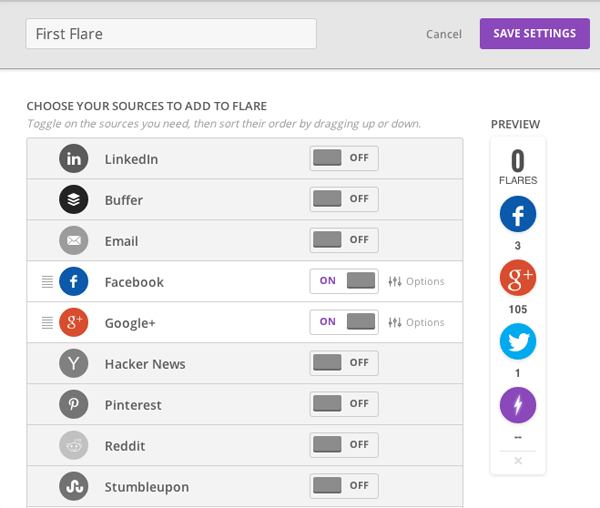600x508 pixels.
Task: Click the Save Settings button
Action: [x=535, y=33]
